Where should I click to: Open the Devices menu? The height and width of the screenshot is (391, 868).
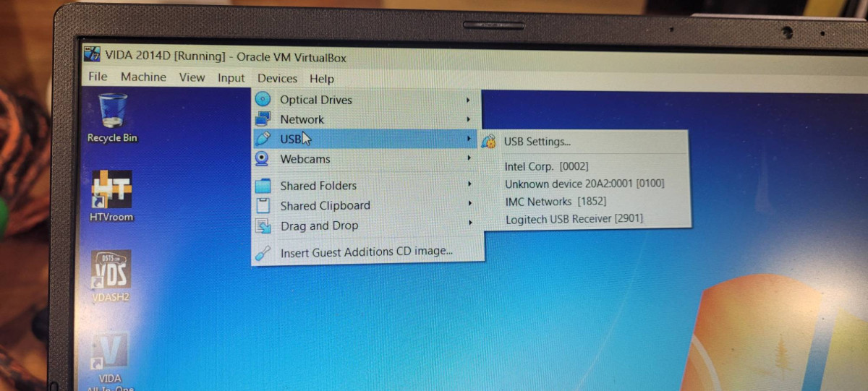(277, 79)
